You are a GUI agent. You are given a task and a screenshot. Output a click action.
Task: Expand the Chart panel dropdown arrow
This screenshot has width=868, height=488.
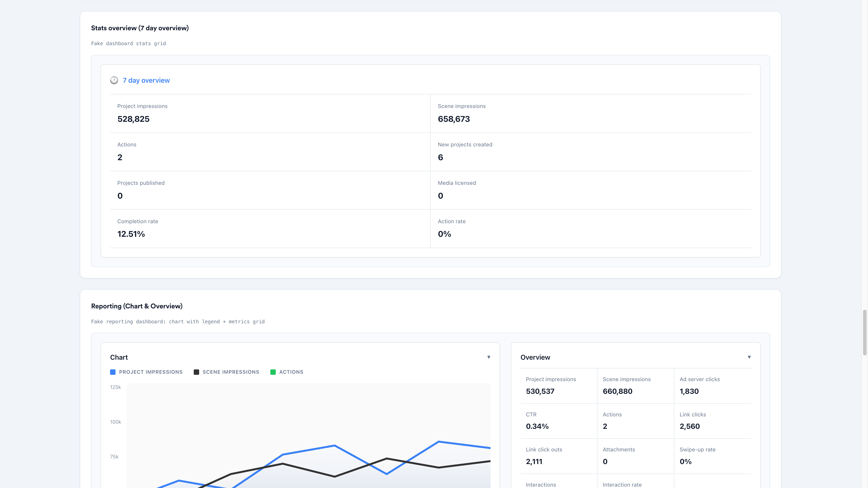pyautogui.click(x=488, y=357)
